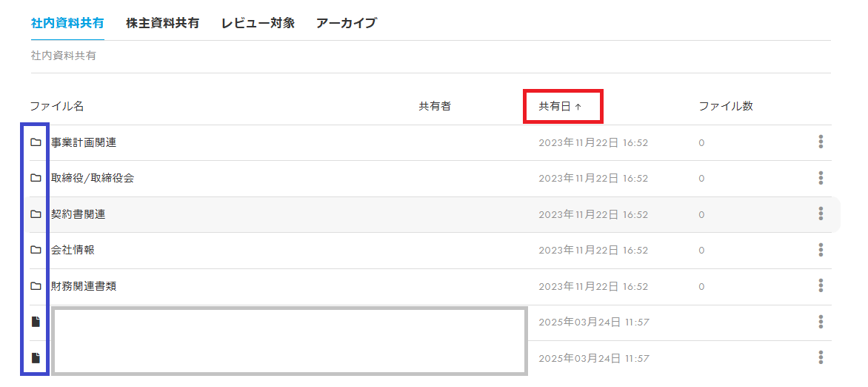Click the folder icon beside 事業計画関連
The width and height of the screenshot is (868, 387).
[36, 142]
